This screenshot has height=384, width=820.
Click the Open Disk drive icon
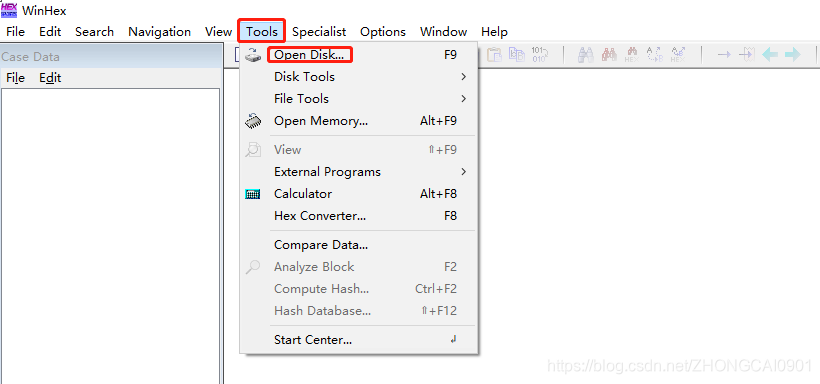pos(253,54)
